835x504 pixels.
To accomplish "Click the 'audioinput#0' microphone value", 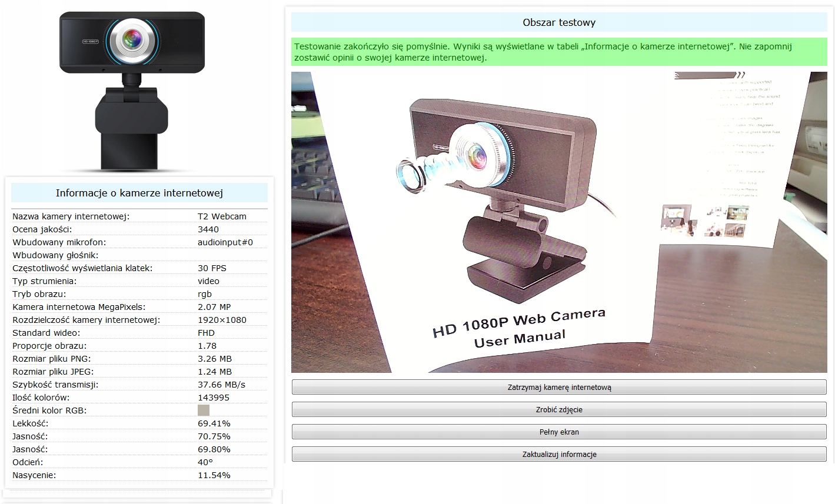I will click(x=225, y=242).
